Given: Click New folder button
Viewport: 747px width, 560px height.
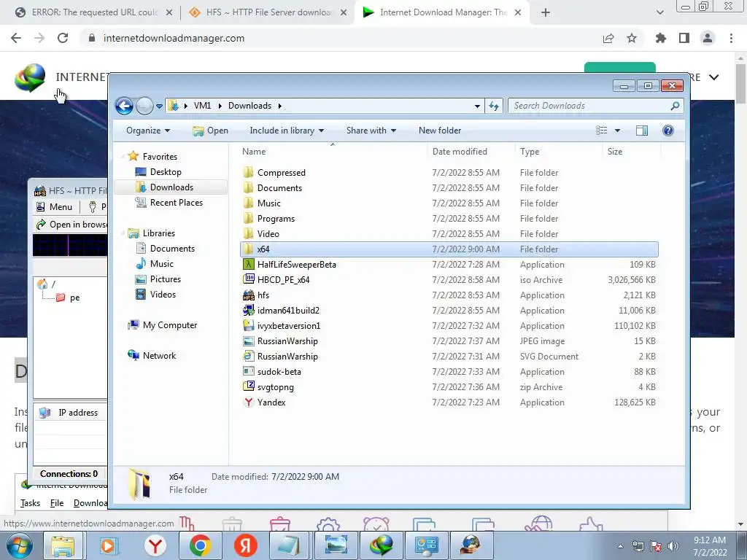Looking at the screenshot, I should [x=440, y=131].
